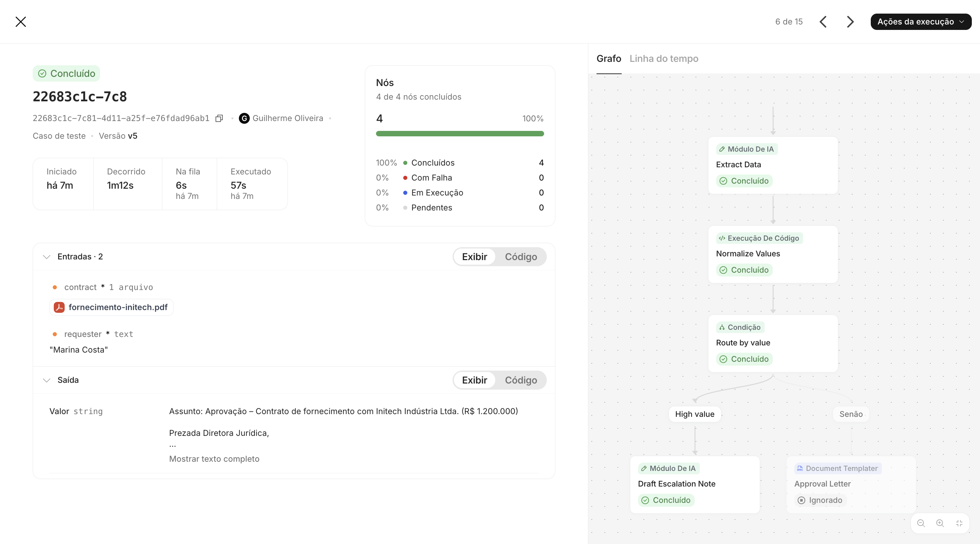Copy the execution ID icon
This screenshot has width=980, height=544.
click(219, 118)
